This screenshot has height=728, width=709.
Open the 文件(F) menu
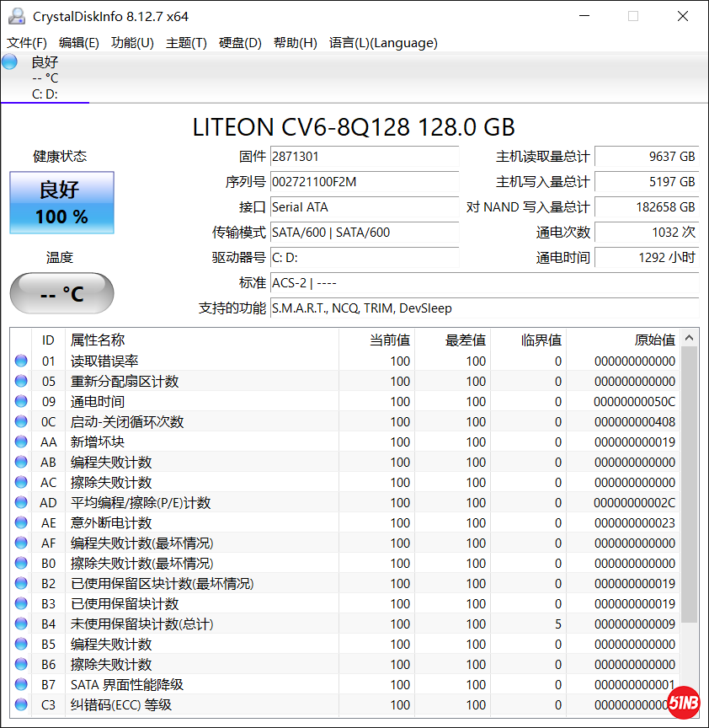[27, 43]
